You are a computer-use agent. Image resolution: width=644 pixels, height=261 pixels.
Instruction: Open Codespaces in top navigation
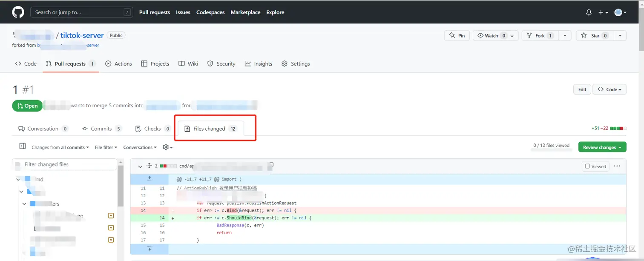(x=210, y=12)
